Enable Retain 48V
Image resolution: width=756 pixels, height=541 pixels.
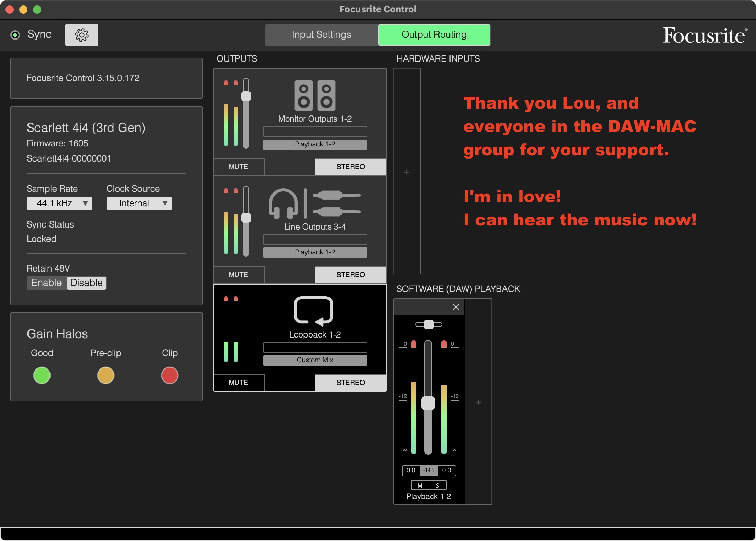click(x=47, y=283)
